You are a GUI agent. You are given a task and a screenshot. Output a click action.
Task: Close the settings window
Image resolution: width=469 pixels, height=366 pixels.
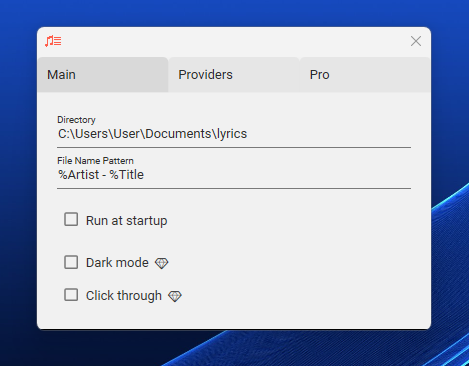pos(416,41)
